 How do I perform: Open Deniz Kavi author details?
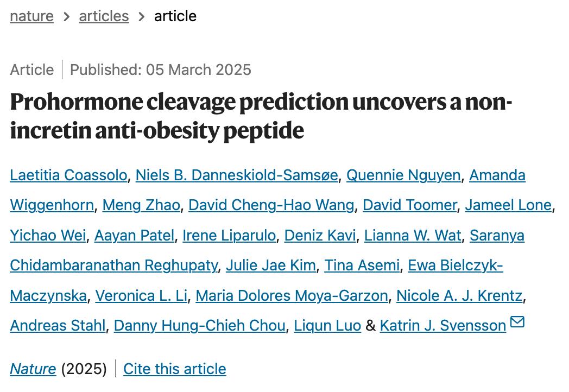pyautogui.click(x=320, y=236)
